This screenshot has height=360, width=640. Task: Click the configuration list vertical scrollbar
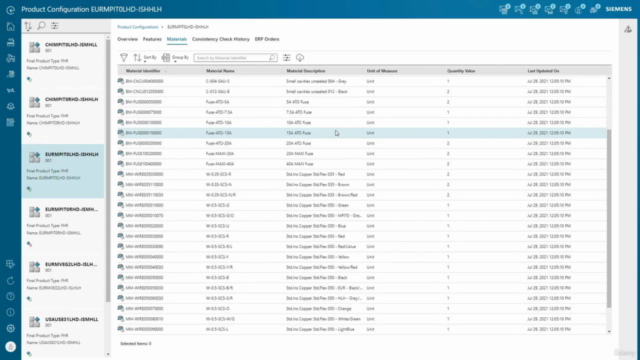tap(108, 171)
